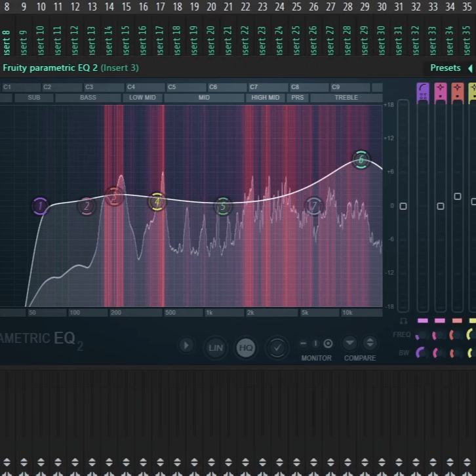The width and height of the screenshot is (476, 476).
Task: Select the yellow band 4 node
Action: pyautogui.click(x=157, y=201)
